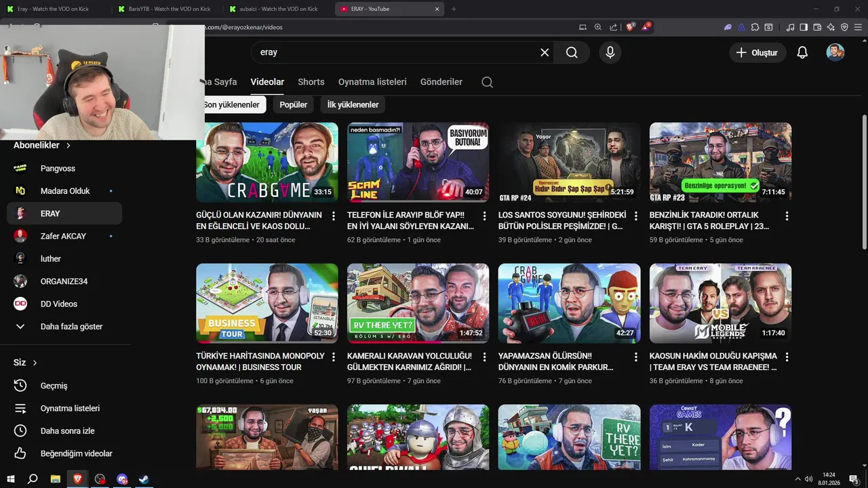Click the Oluştur create button
Screen dimensions: 868x488
(x=757, y=52)
